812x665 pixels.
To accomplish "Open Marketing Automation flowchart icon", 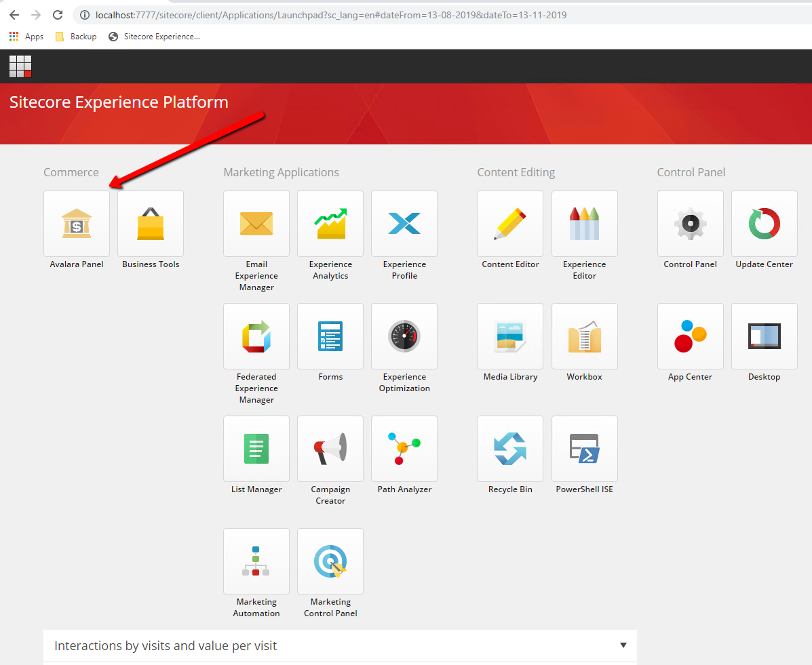I will point(256,561).
